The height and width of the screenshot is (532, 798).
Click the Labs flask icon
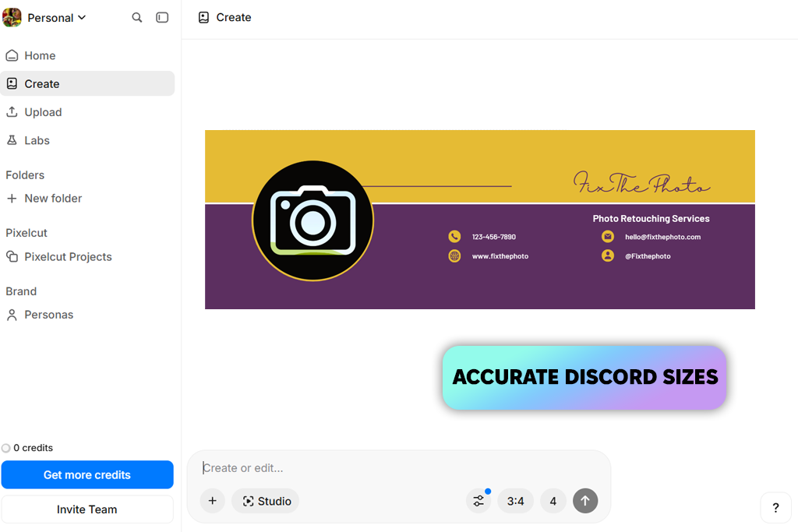point(12,140)
